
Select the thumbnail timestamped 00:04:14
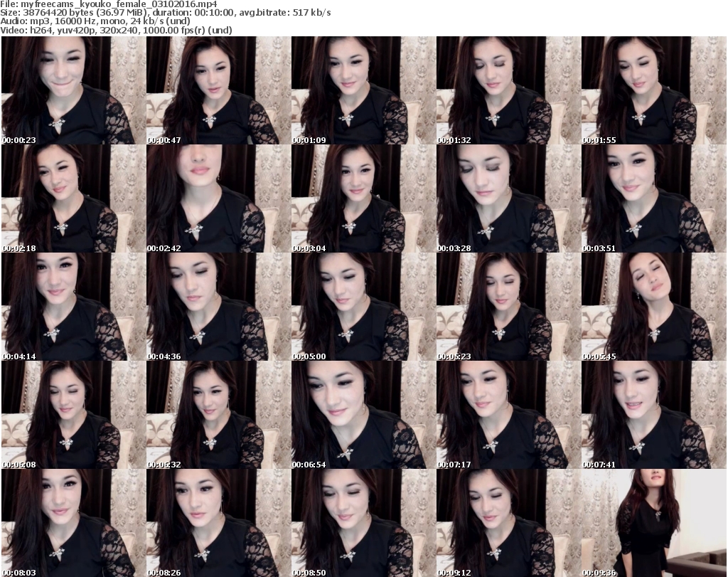[x=73, y=307]
